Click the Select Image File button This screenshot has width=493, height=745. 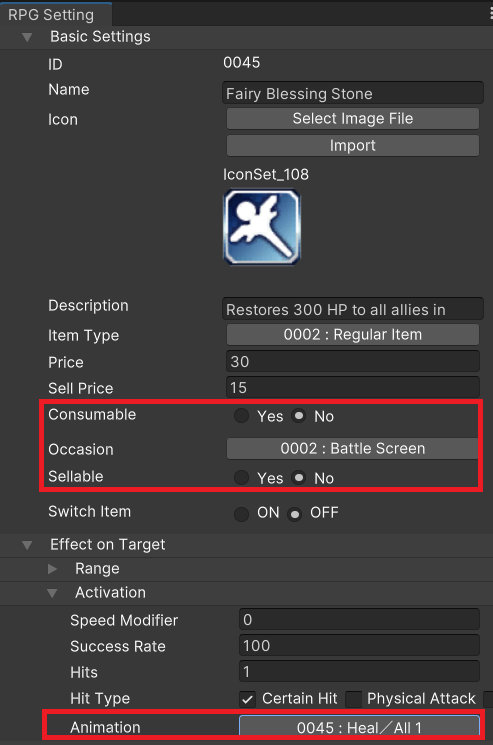click(352, 118)
